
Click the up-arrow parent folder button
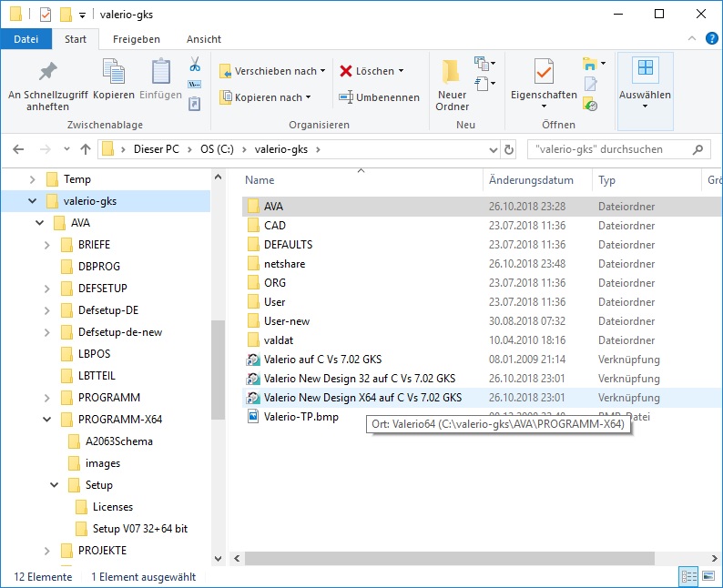(86, 149)
